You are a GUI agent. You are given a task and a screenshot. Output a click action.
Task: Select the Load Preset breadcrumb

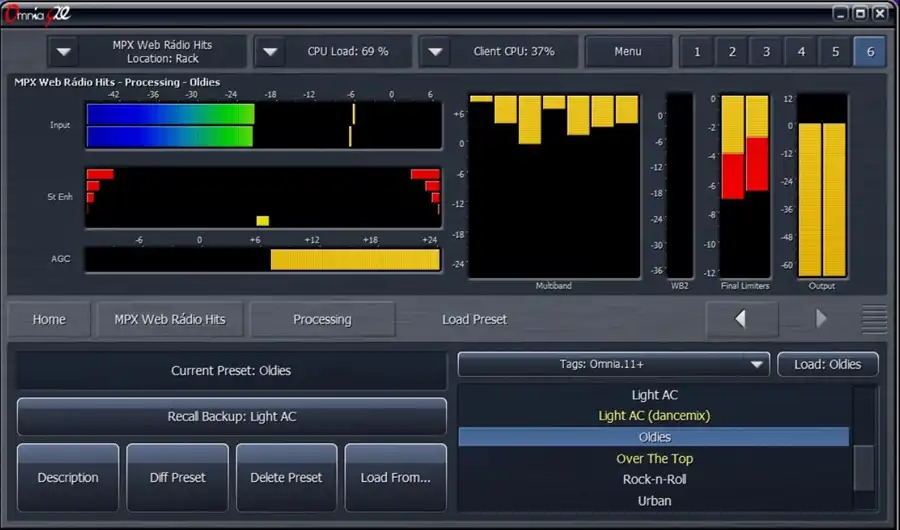click(474, 319)
